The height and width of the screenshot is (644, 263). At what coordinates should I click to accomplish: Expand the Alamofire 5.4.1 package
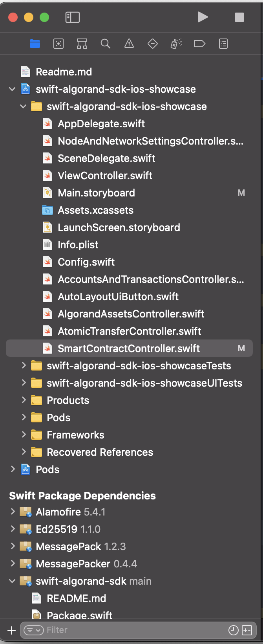click(x=13, y=512)
